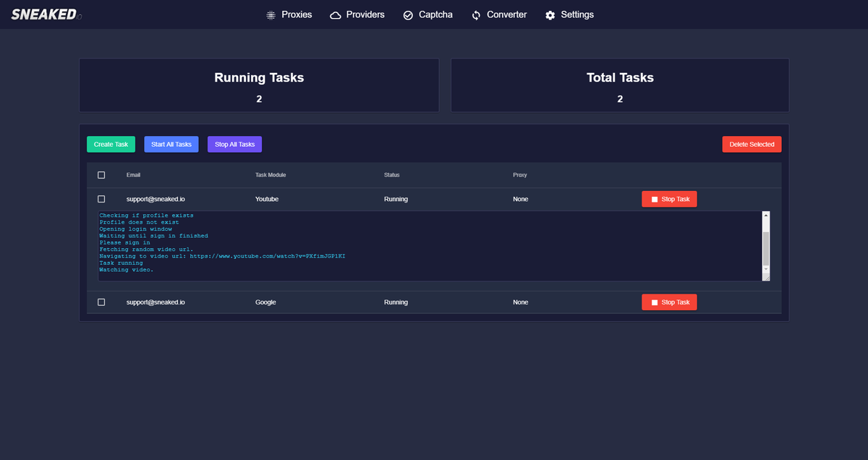Click Stop All Tasks

234,144
